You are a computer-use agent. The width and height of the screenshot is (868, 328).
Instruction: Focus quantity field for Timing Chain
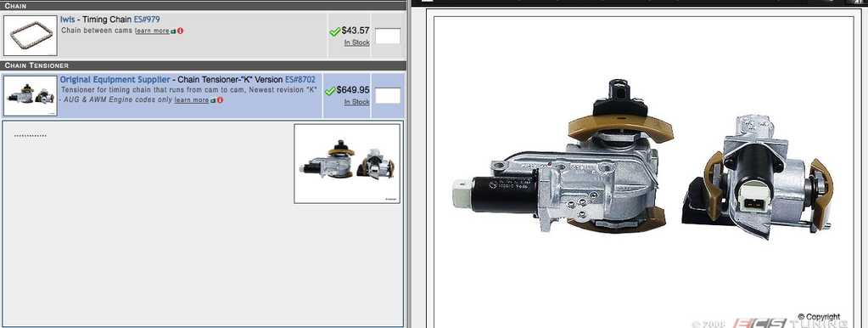click(388, 37)
